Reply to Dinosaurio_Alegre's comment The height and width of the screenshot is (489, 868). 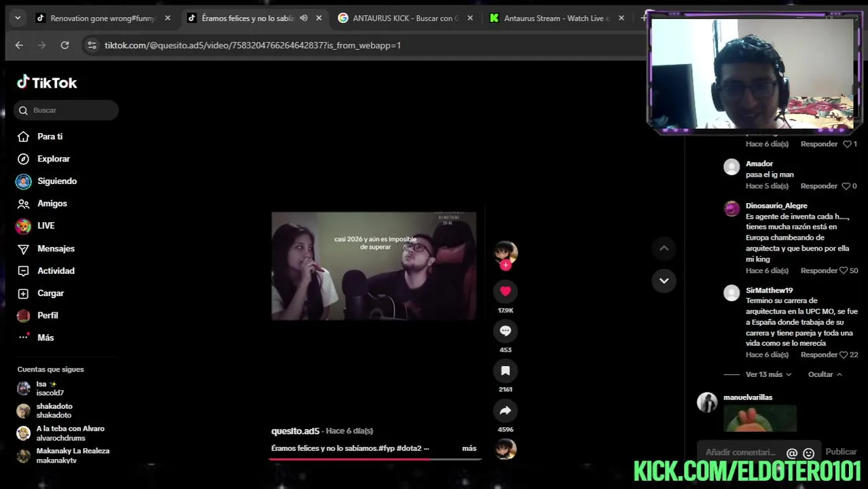818,270
